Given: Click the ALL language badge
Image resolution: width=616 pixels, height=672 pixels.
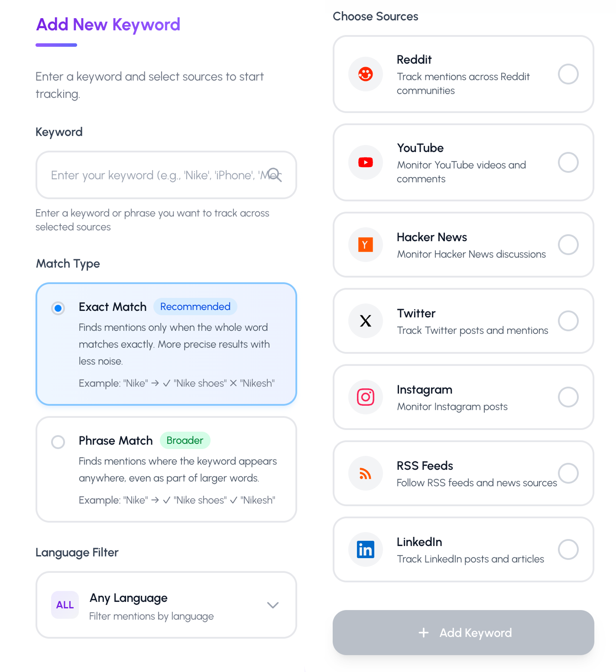Looking at the screenshot, I should click(65, 605).
